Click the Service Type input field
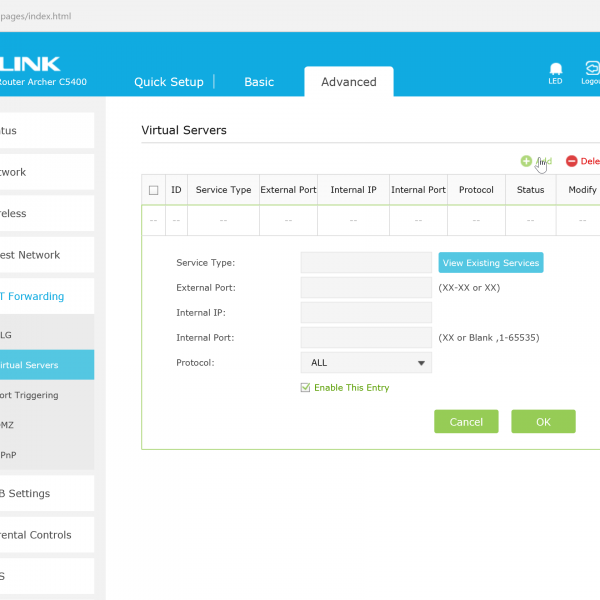Image resolution: width=600 pixels, height=600 pixels. coord(366,263)
